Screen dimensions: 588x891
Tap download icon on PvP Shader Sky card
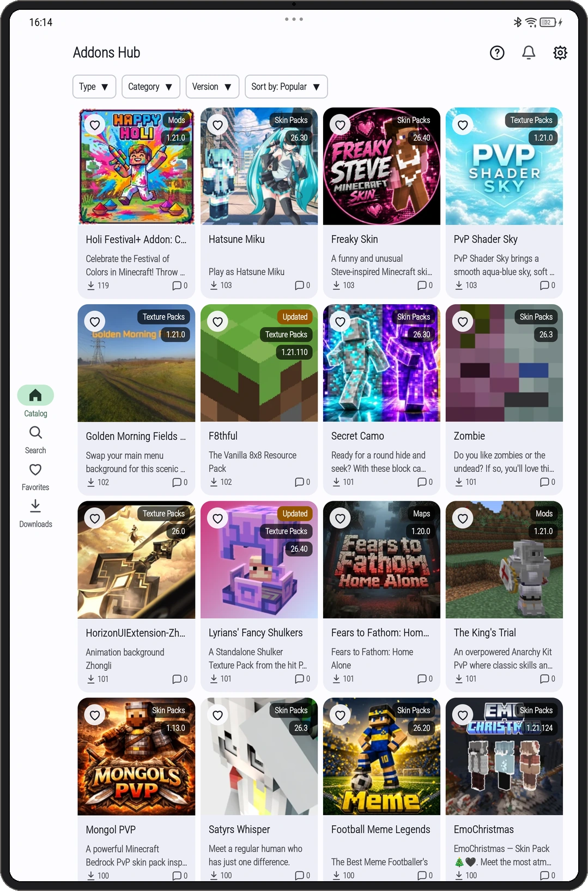(x=458, y=285)
